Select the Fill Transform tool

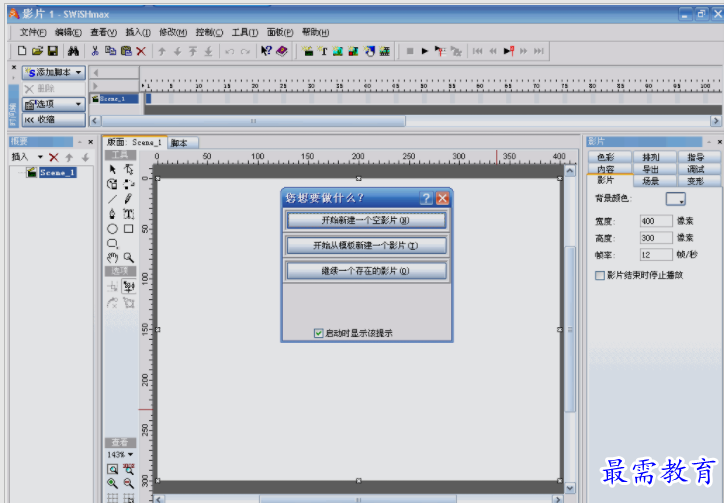[x=112, y=184]
